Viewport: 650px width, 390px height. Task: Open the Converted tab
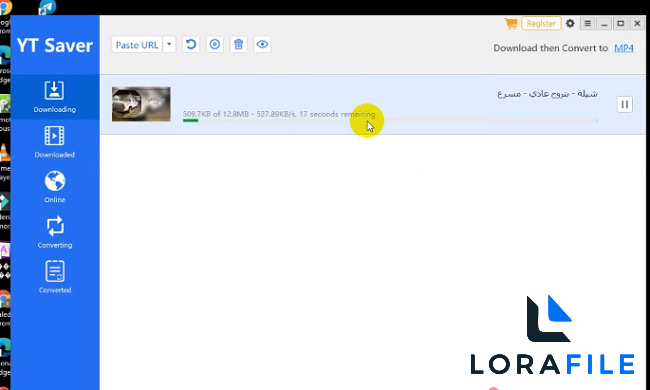[55, 277]
